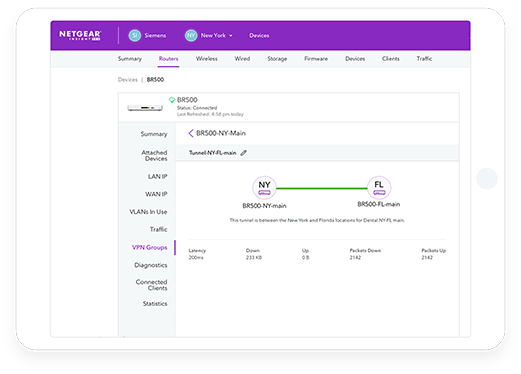Go back using BR500-NY-Main chevron
Viewport: 521px width, 374px height.
point(191,133)
